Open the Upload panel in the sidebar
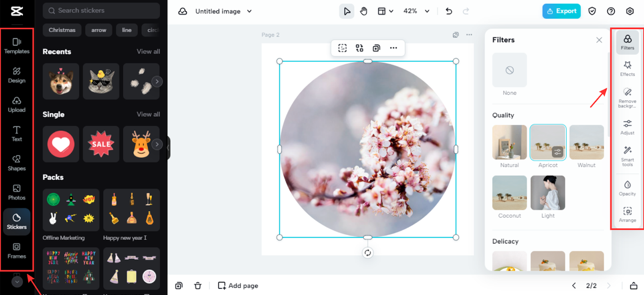Image resolution: width=644 pixels, height=295 pixels. pyautogui.click(x=17, y=104)
